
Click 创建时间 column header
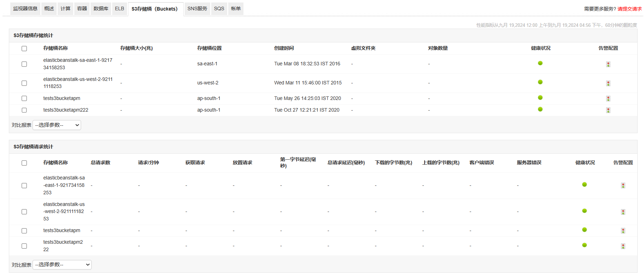click(284, 48)
